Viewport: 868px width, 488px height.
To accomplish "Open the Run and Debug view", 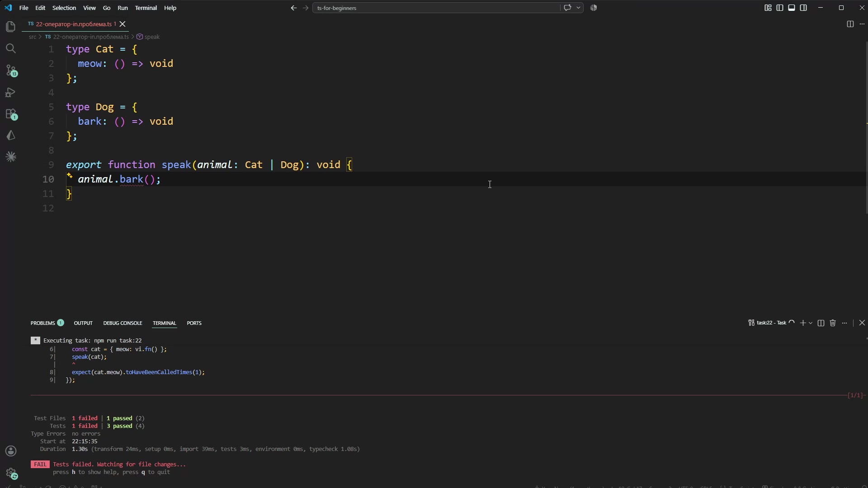I will pyautogui.click(x=11, y=92).
